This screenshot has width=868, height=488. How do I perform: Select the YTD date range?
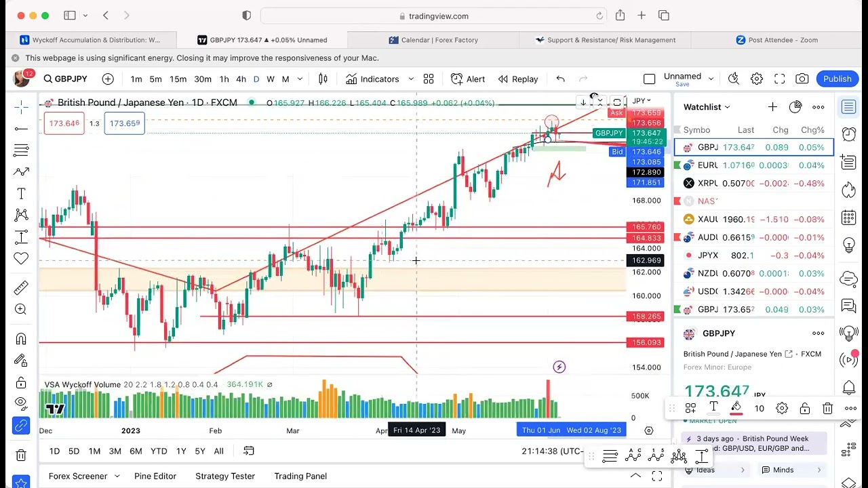[159, 451]
